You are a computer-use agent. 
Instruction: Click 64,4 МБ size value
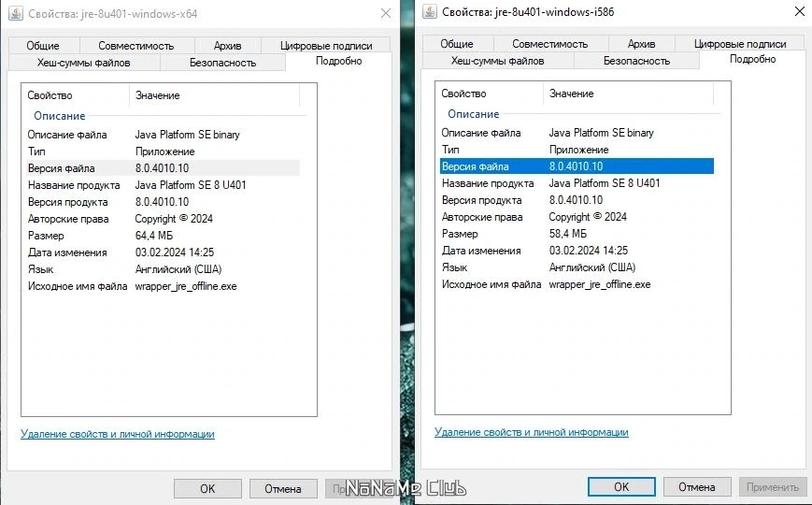point(154,236)
